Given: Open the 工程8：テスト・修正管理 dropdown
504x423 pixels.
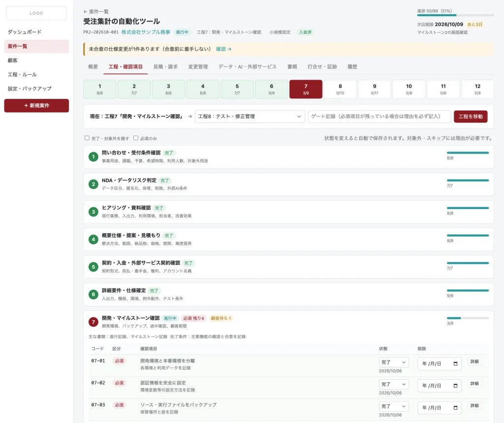Looking at the screenshot, I should click(250, 117).
